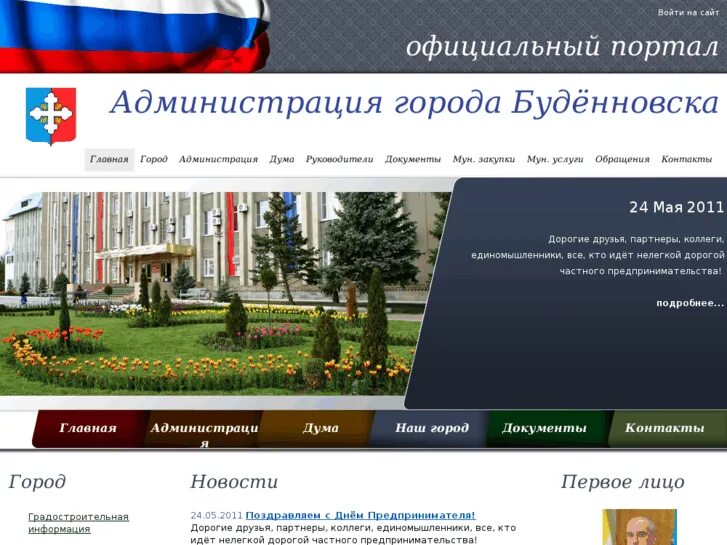Click the '24.05.2011' news date
The image size is (727, 545).
tap(217, 515)
